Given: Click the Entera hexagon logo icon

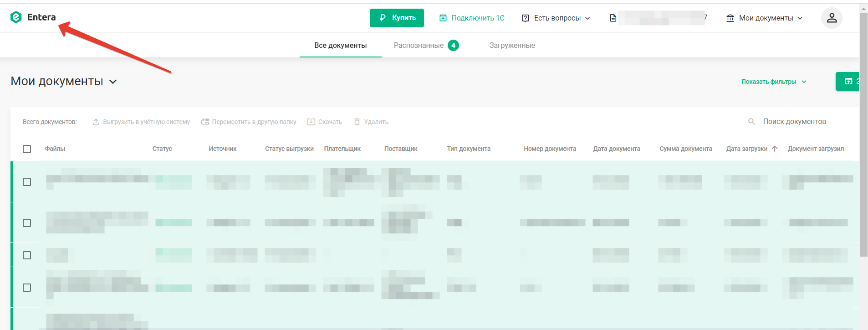Looking at the screenshot, I should coord(16,17).
